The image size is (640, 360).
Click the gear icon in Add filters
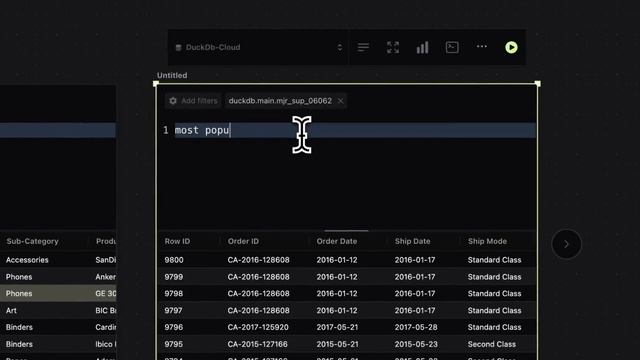(173, 101)
